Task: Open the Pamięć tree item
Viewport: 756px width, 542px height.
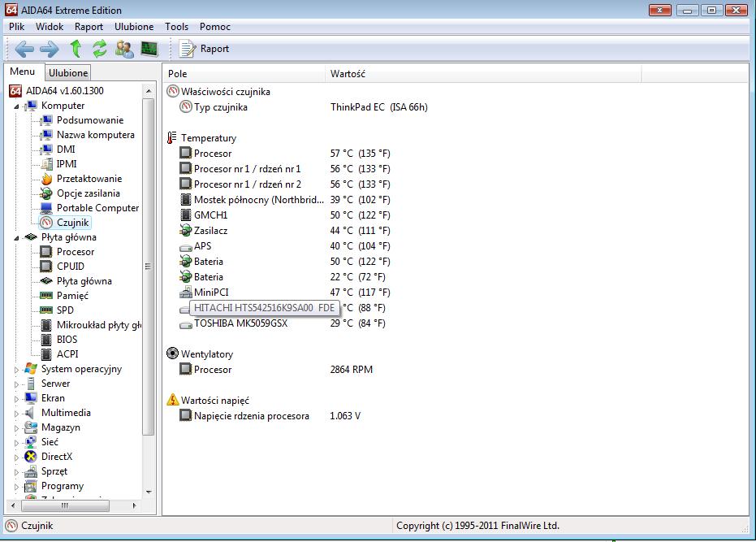Action: [72, 295]
